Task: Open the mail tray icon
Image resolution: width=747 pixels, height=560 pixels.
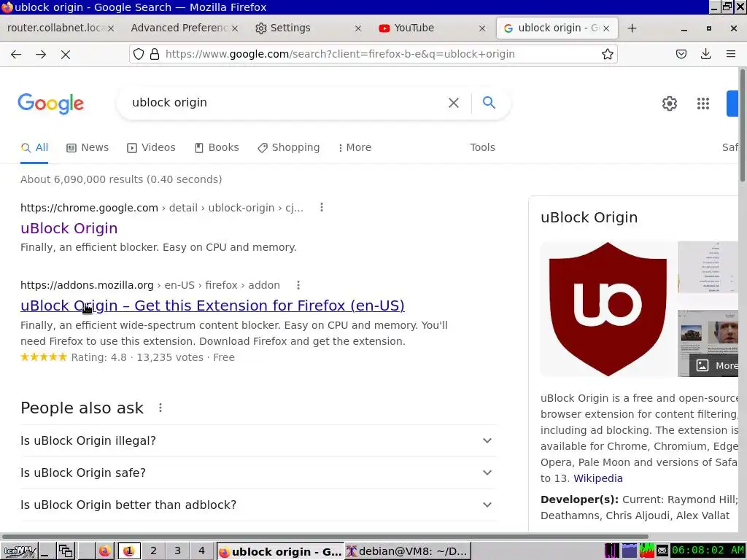Action: (x=662, y=551)
